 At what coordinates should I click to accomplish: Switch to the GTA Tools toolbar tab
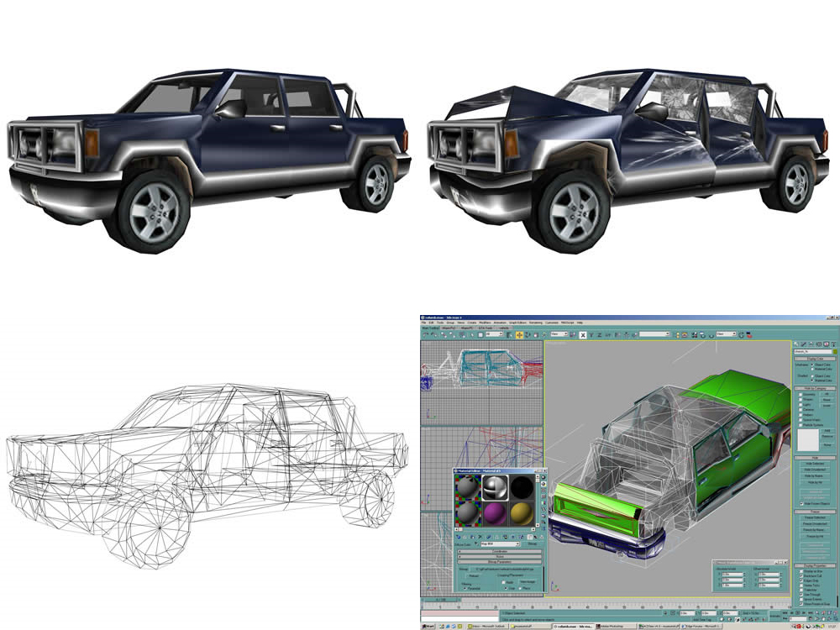coord(486,328)
